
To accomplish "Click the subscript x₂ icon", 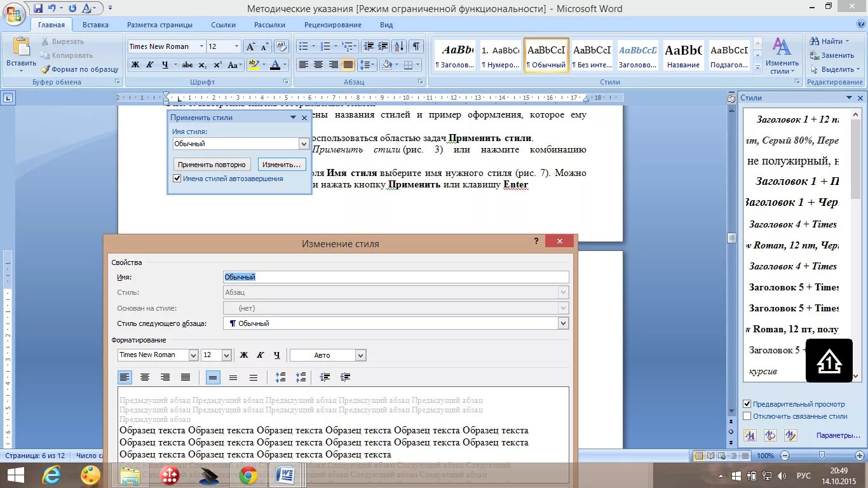I will tap(202, 65).
